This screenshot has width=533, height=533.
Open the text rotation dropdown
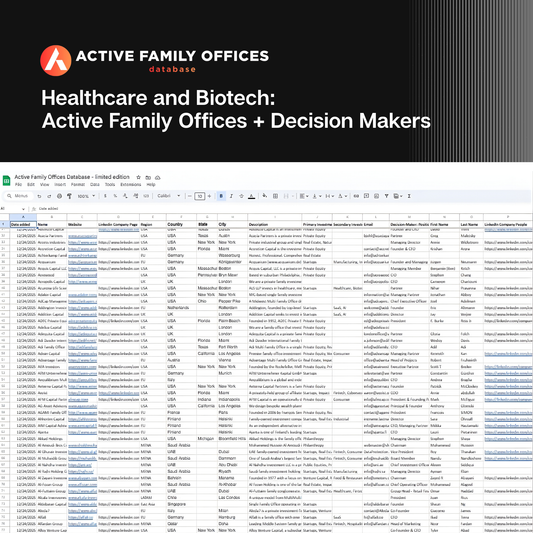pyautogui.click(x=342, y=196)
